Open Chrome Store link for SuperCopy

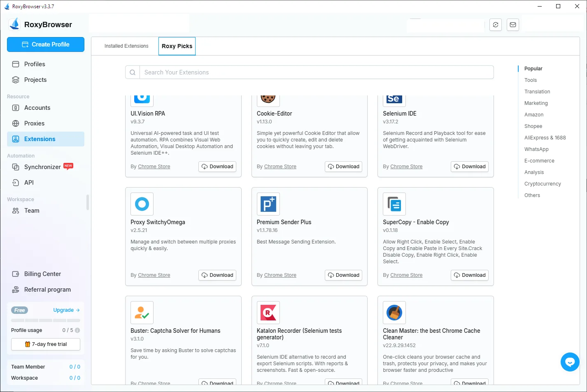406,275
